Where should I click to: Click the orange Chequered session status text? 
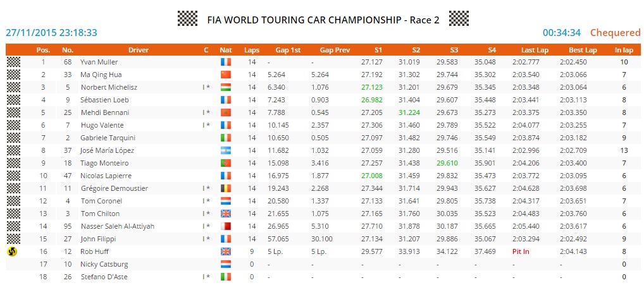point(616,33)
